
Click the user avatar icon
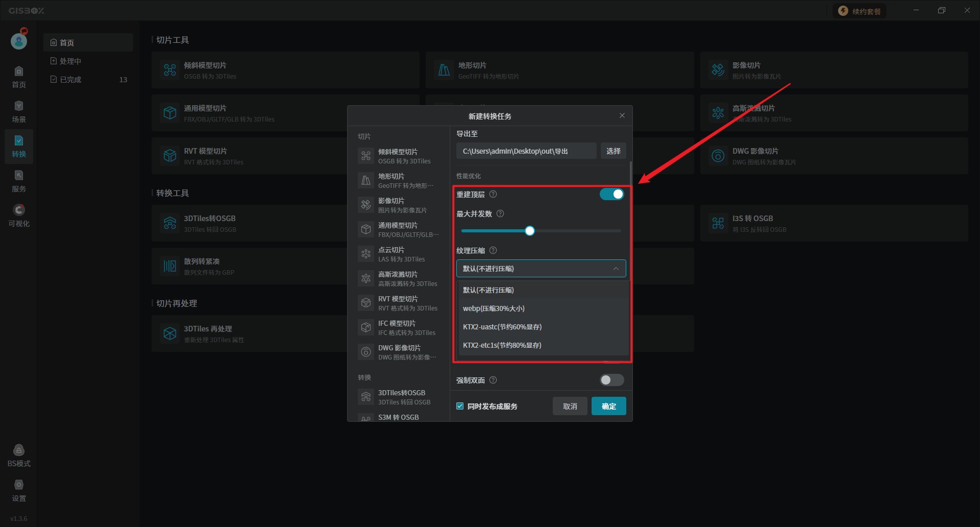19,40
